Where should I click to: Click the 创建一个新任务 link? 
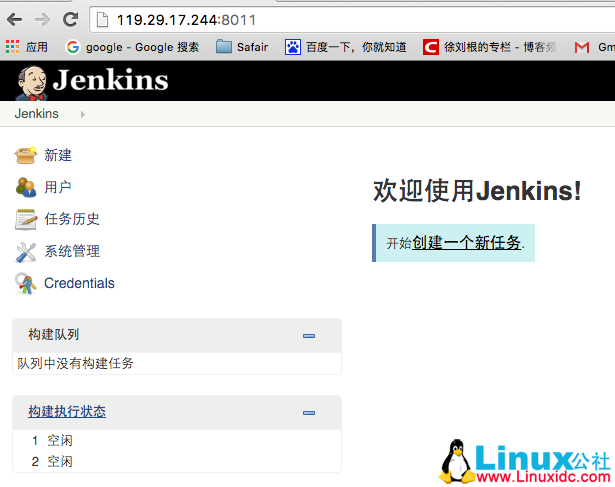click(466, 243)
